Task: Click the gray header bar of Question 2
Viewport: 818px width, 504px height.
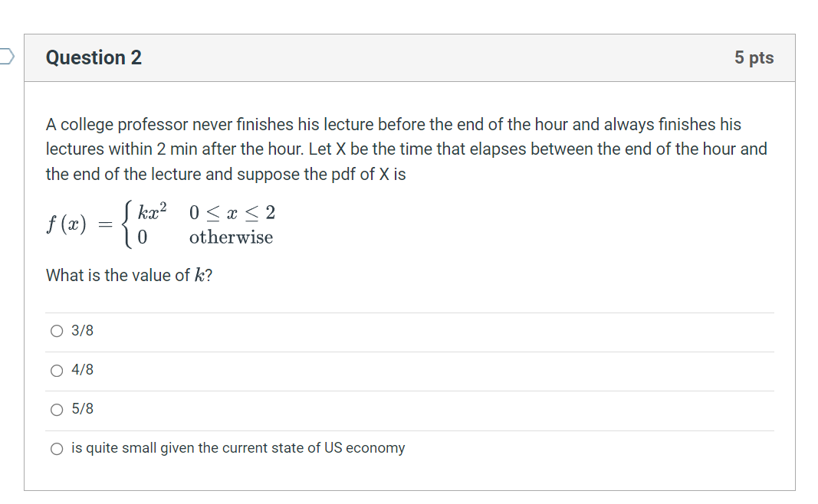Action: [410, 57]
